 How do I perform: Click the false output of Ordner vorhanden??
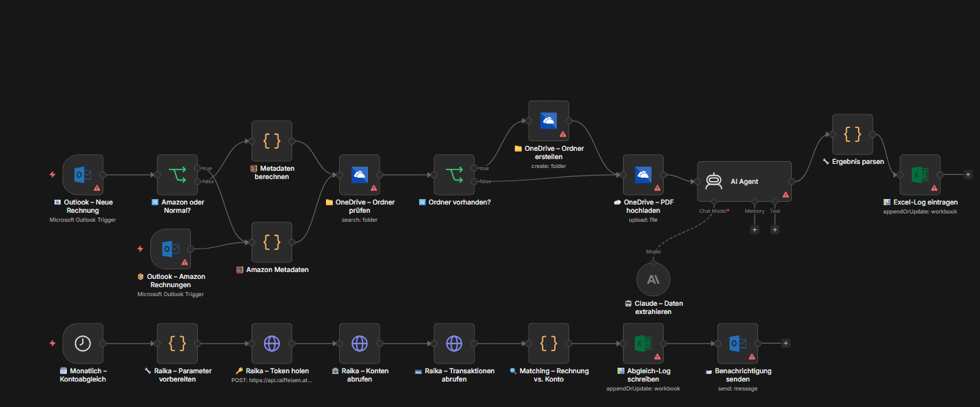pyautogui.click(x=475, y=181)
